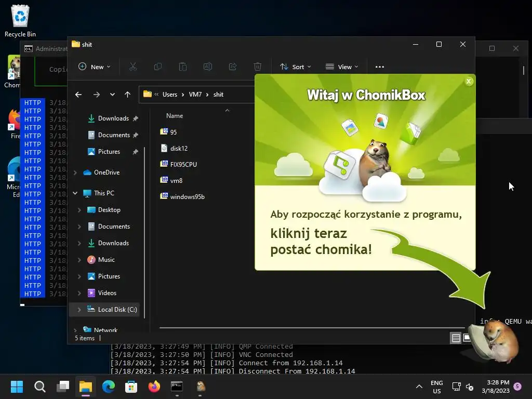
Task: Switch to Details view layout button
Action: [x=456, y=338]
